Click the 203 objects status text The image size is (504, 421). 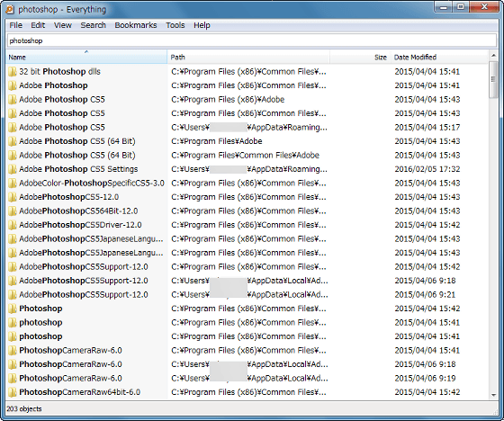click(x=24, y=408)
